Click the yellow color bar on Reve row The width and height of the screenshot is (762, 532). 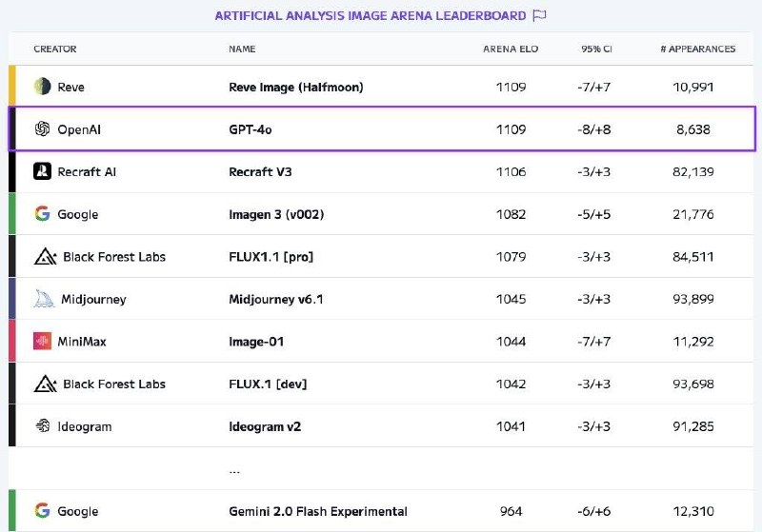coord(12,87)
